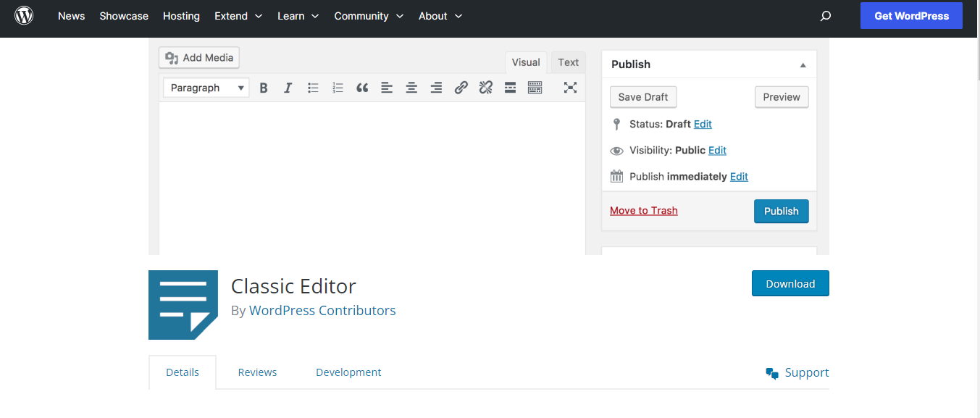The image size is (980, 418).
Task: Open the Support link
Action: (797, 372)
